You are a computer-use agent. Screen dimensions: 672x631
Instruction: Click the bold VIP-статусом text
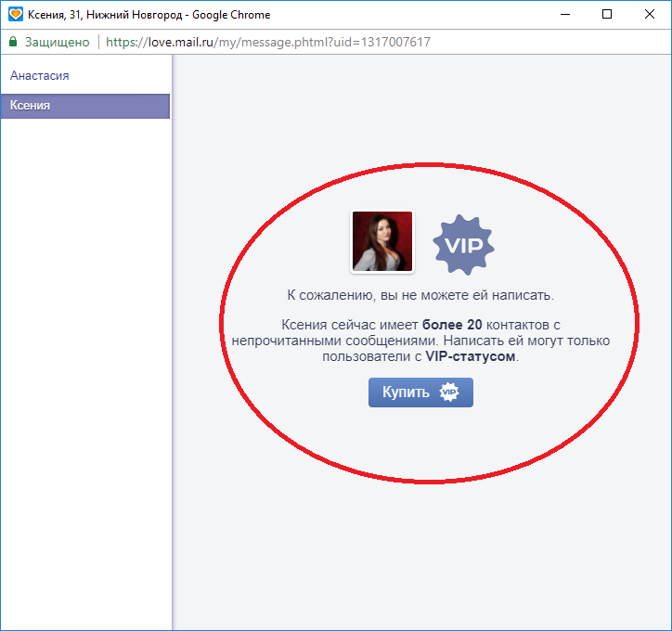coord(470,356)
